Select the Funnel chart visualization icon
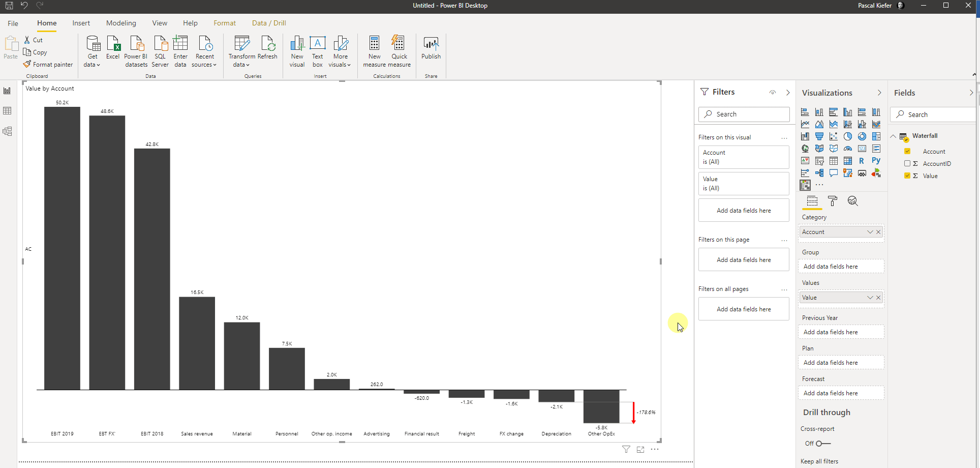This screenshot has height=468, width=980. [x=819, y=136]
